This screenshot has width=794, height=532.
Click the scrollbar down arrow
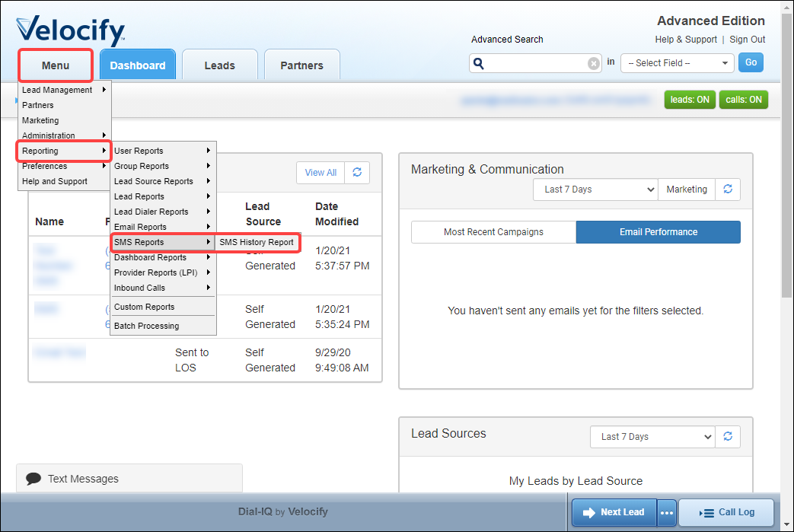786,524
